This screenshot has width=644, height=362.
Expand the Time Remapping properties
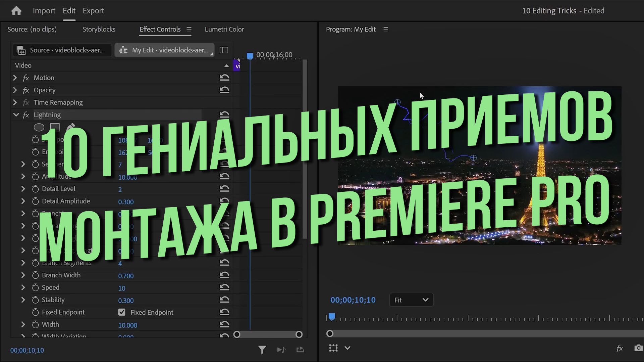point(15,102)
